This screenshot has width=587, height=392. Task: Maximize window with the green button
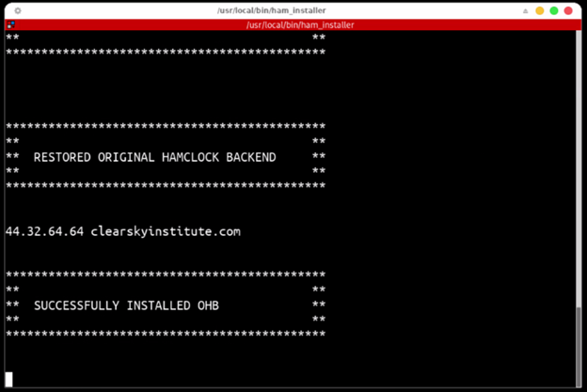click(x=554, y=10)
